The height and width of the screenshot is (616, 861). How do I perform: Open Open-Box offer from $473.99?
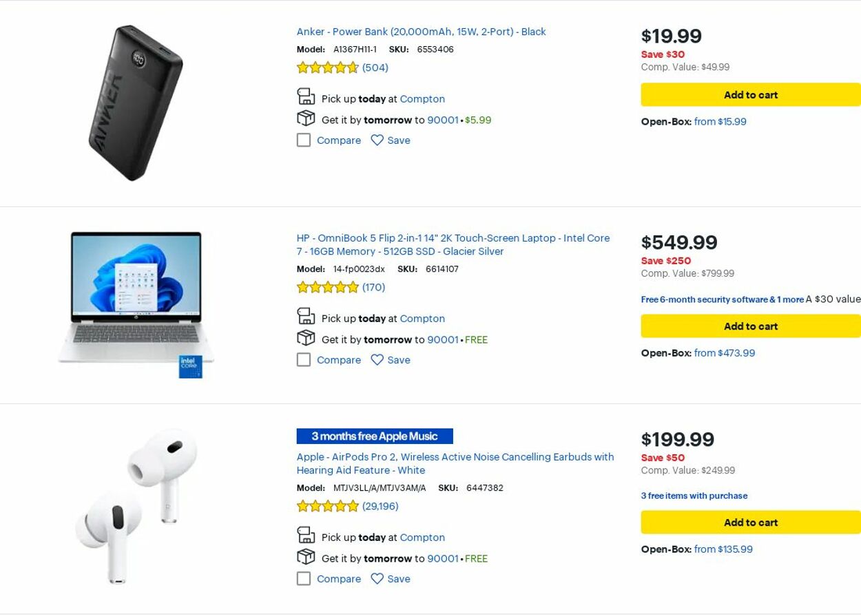point(724,353)
